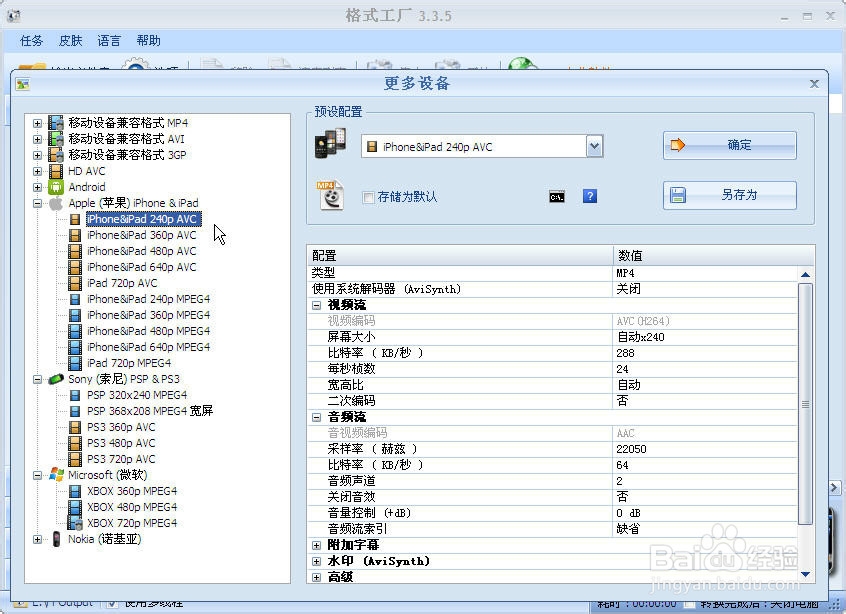Collapse the Microsoft (微软) node
Viewport: 846px width, 614px height.
pos(37,475)
